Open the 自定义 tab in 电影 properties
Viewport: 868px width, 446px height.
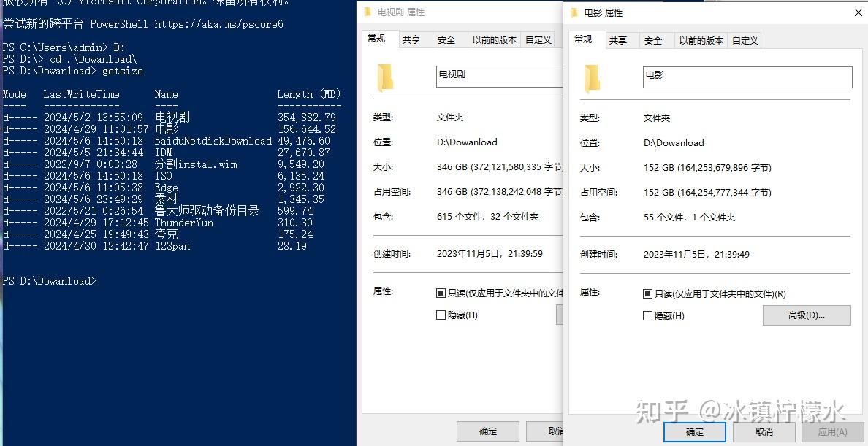pos(745,41)
